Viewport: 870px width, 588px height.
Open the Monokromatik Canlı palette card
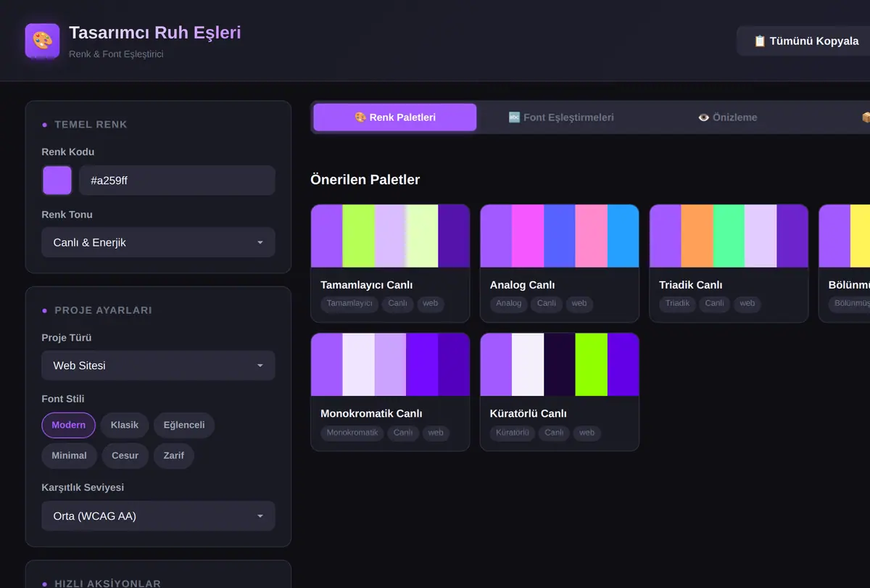click(x=390, y=392)
